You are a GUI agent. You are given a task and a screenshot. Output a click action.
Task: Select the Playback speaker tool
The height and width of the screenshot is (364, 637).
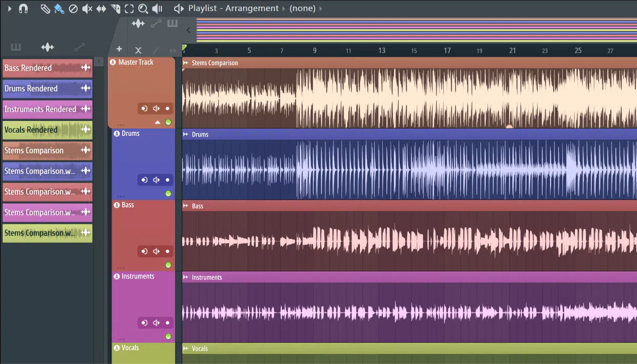coord(157,8)
